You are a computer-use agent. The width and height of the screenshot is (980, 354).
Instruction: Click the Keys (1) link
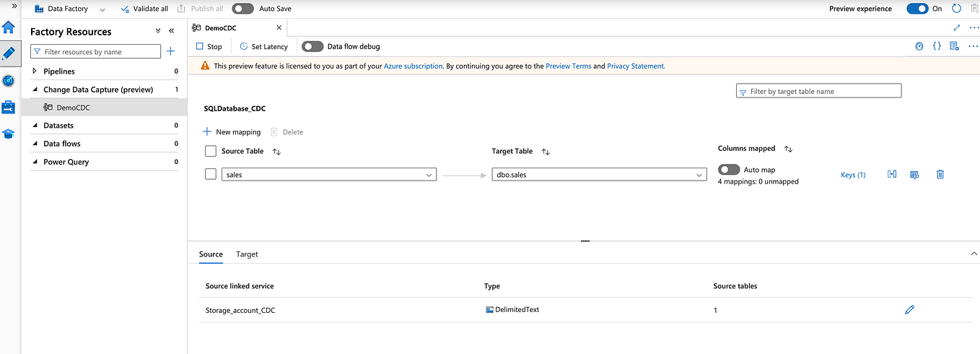pyautogui.click(x=853, y=175)
